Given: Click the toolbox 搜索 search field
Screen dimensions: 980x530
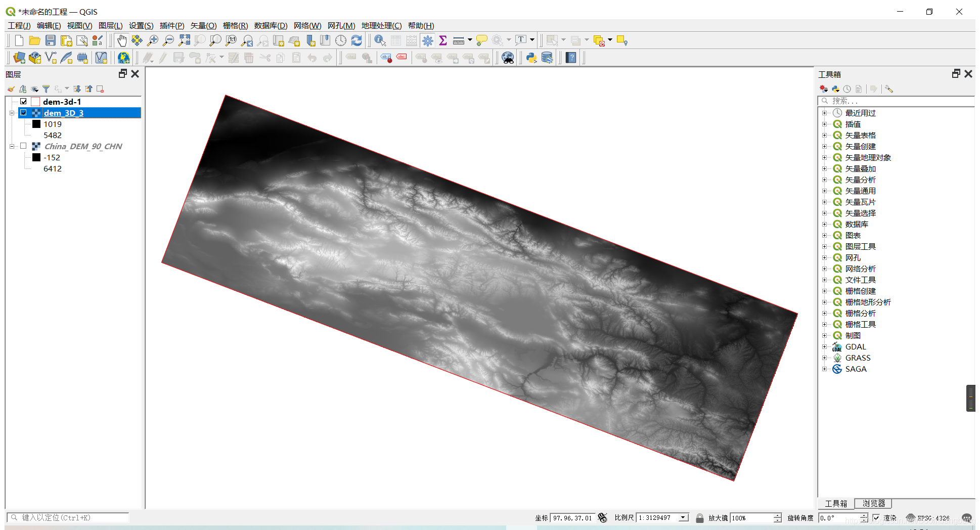Looking at the screenshot, I should tap(896, 101).
